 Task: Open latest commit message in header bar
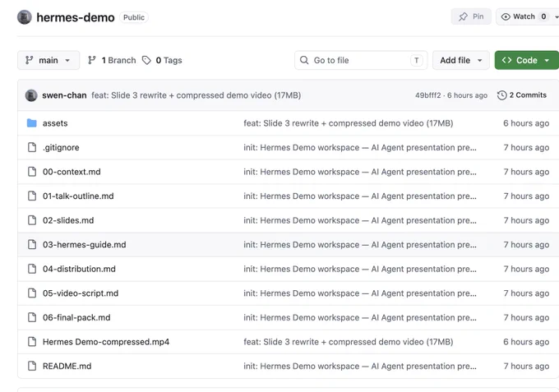pyautogui.click(x=196, y=95)
